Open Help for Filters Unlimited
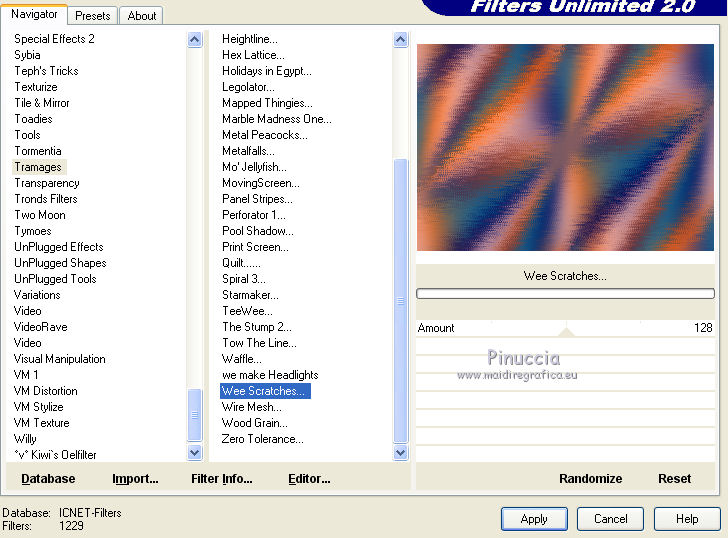Image resolution: width=728 pixels, height=538 pixels. (x=687, y=519)
